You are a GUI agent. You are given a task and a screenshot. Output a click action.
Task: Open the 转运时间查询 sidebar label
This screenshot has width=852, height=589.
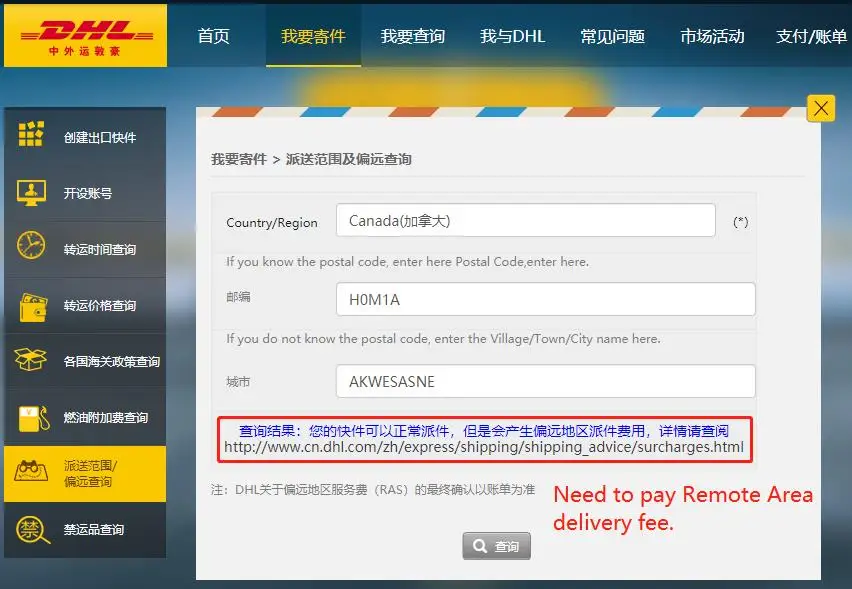click(x=100, y=249)
